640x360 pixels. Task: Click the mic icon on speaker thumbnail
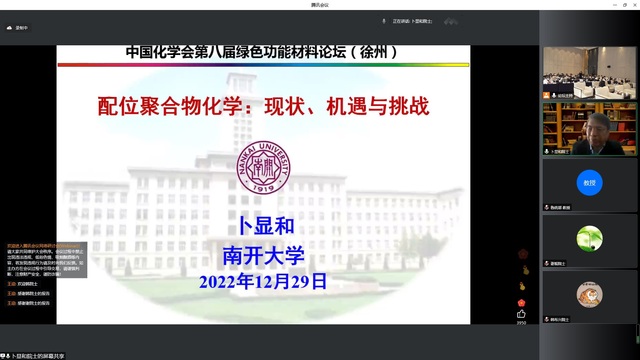coord(547,151)
